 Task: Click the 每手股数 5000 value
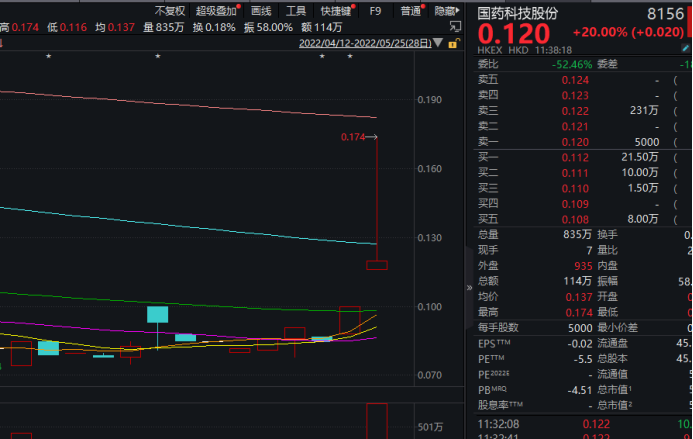580,328
